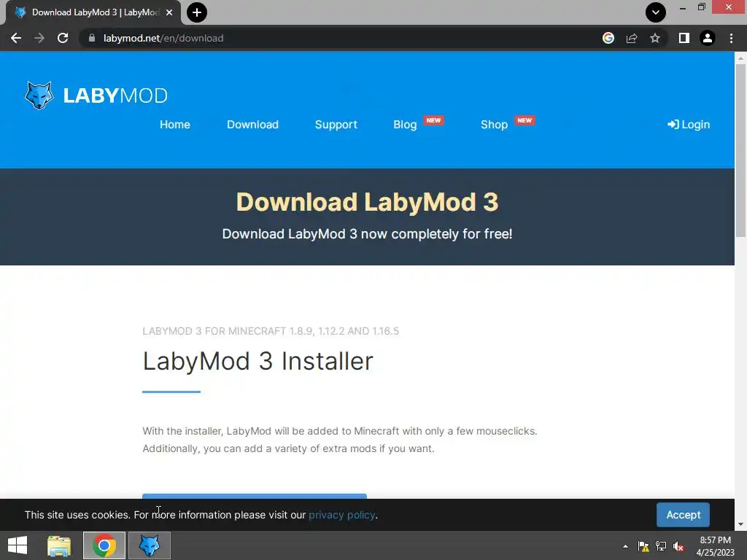The image size is (747, 560).
Task: Click the Chrome taskbar icon
Action: [104, 545]
